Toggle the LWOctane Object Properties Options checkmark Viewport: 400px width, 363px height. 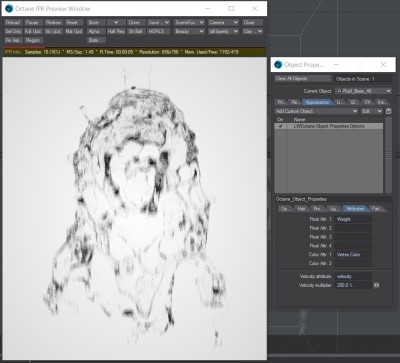pyautogui.click(x=281, y=126)
